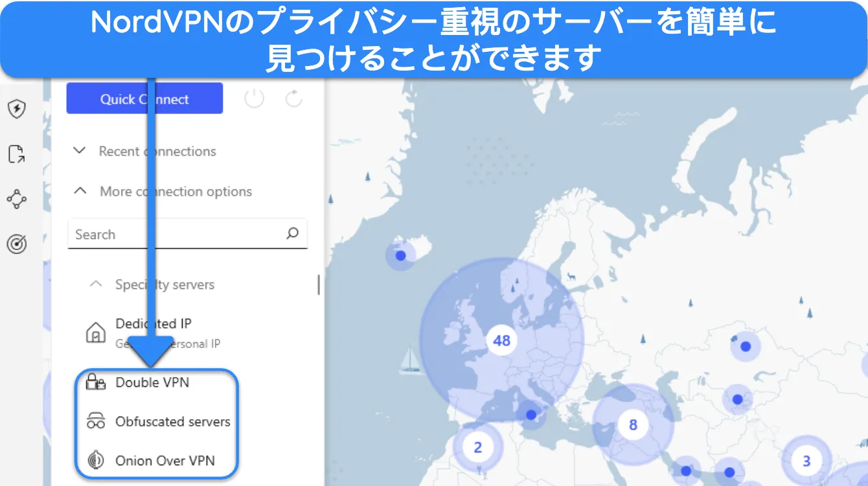
Task: Click the server list scrollbar thumb
Action: point(318,285)
